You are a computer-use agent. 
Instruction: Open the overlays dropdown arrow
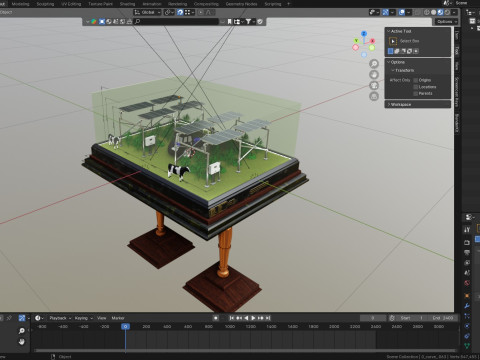[x=409, y=12]
